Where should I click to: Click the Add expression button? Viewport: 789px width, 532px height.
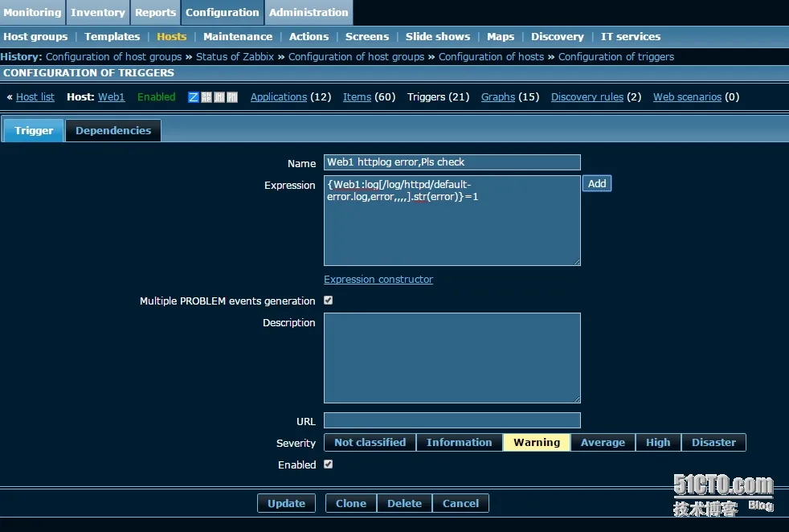pos(597,184)
